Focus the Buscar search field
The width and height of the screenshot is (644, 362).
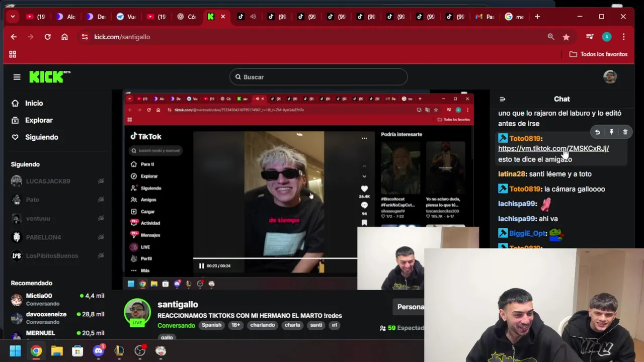(318, 77)
